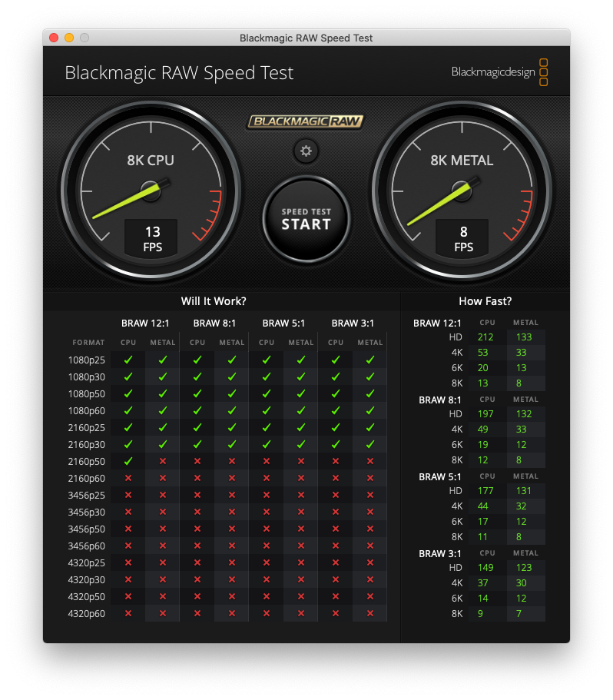Click the Blackmagicdesign logo
613x700 pixels.
click(499, 72)
